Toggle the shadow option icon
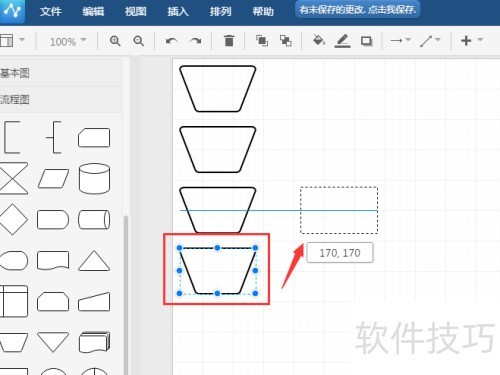Image resolution: width=500 pixels, height=375 pixels. pos(366,41)
